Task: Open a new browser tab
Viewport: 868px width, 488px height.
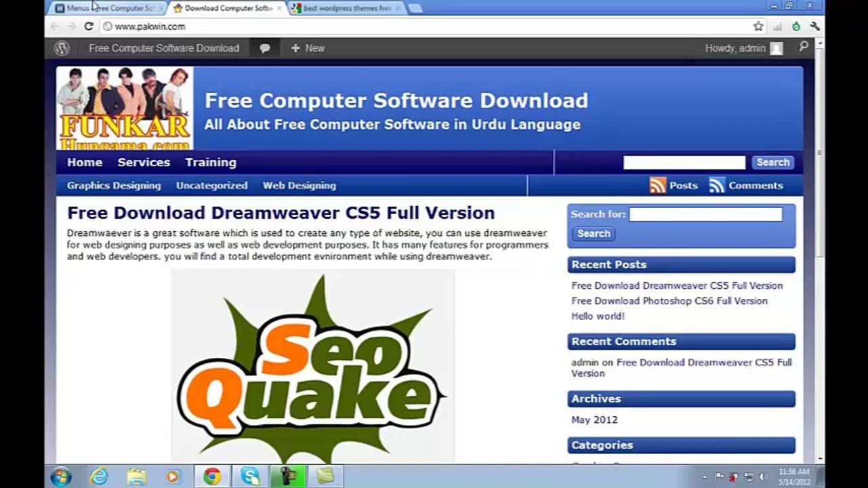Action: click(x=415, y=8)
